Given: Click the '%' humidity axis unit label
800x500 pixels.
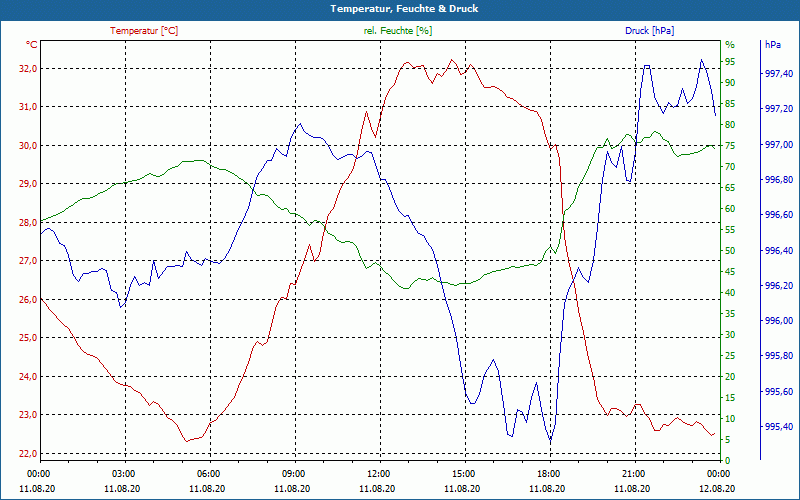Looking at the screenshot, I should (x=730, y=45).
